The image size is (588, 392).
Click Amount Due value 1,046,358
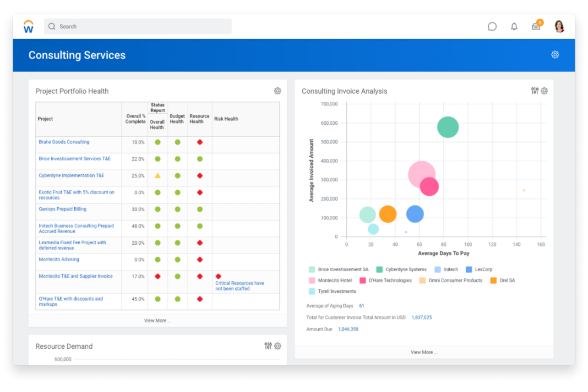pos(348,329)
